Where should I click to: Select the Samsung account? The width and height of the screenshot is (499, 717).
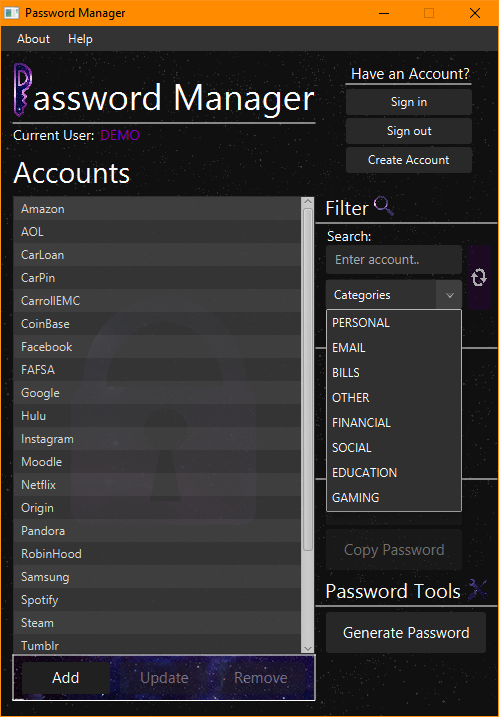(x=157, y=577)
